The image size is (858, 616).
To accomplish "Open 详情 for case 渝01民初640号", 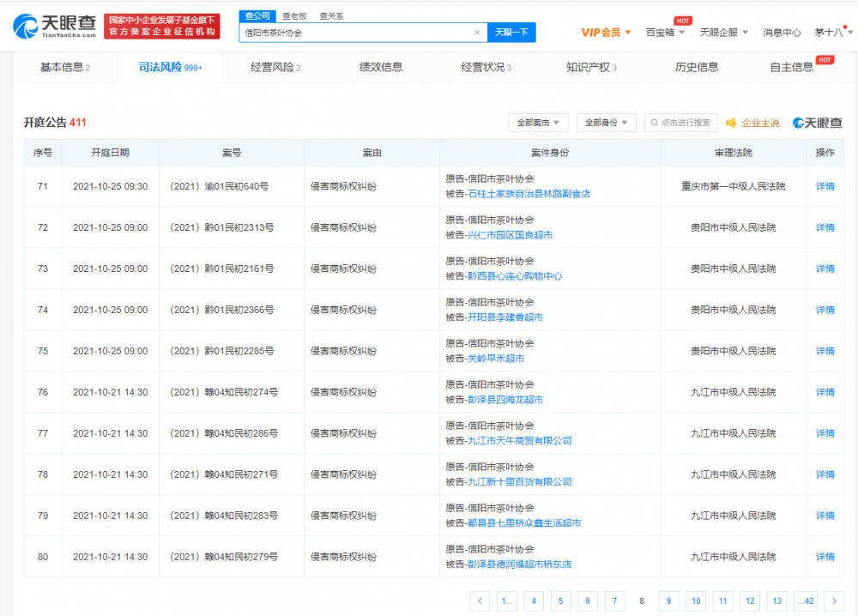I will coord(825,186).
